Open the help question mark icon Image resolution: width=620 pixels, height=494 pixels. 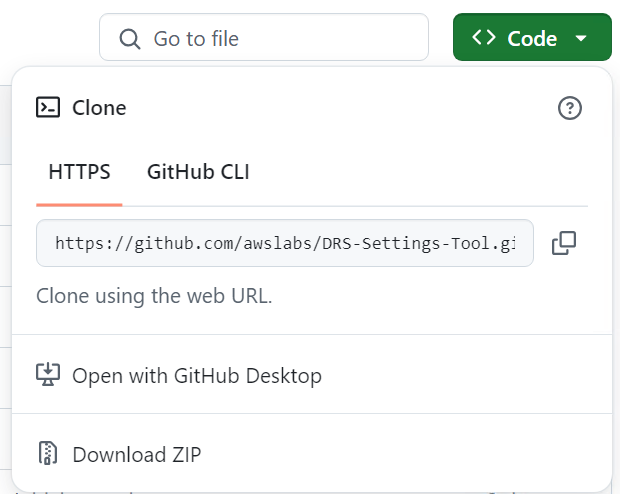click(x=569, y=108)
